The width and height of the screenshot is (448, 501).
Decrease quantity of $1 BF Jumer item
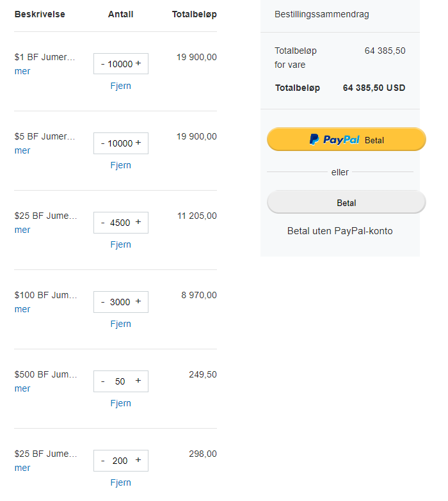[102, 64]
